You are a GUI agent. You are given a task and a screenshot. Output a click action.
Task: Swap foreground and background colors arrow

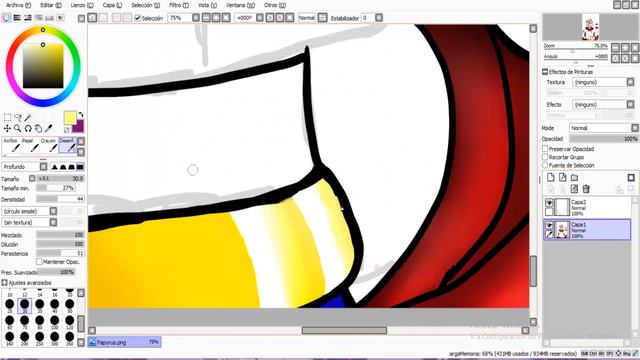tap(80, 115)
